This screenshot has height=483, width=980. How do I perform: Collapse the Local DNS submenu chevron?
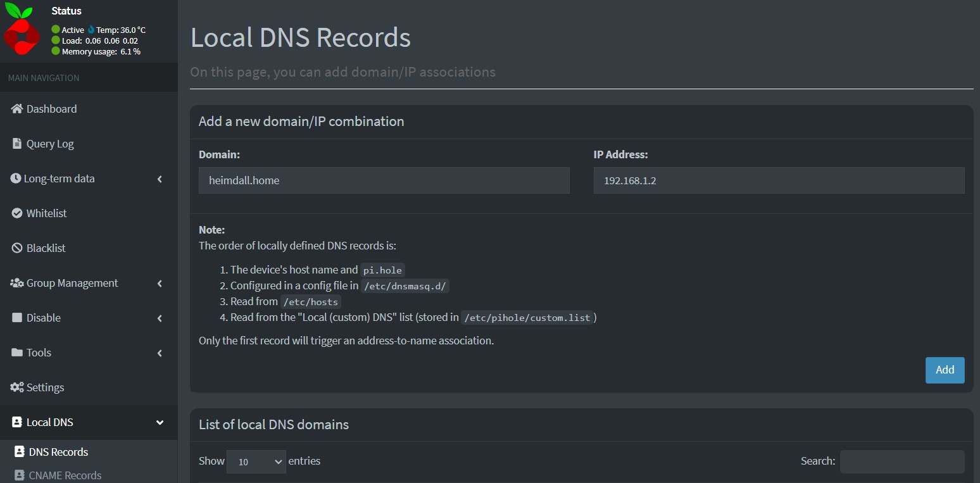click(160, 422)
